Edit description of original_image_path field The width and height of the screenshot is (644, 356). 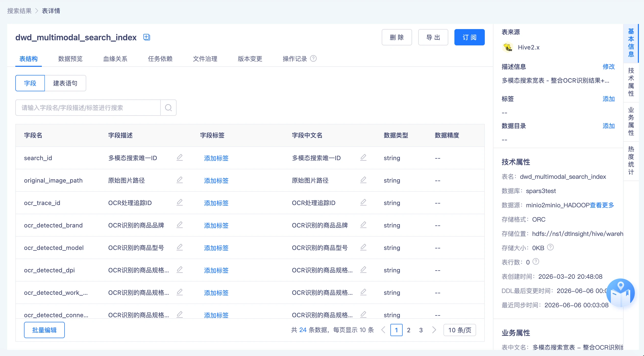180,180
